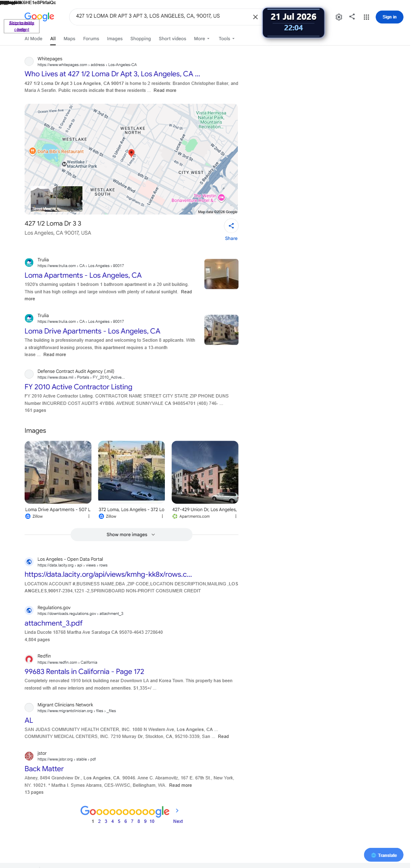Click the first Trulia result favicon

pyautogui.click(x=29, y=263)
